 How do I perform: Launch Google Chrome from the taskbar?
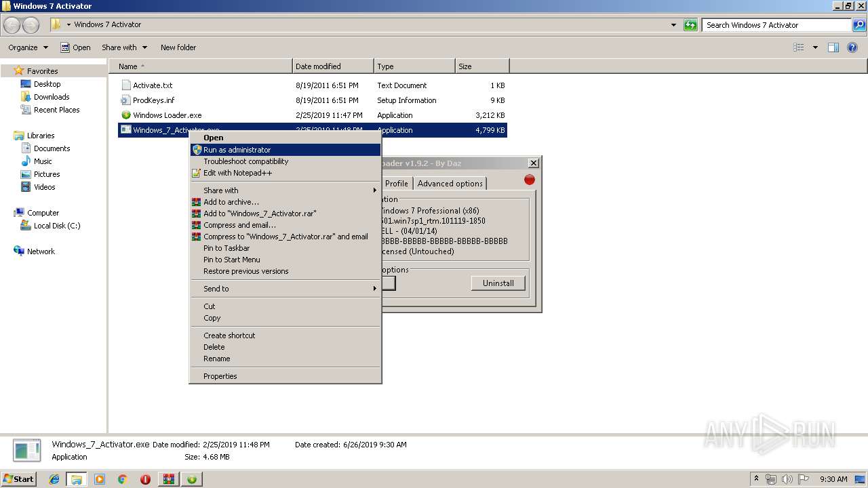point(122,479)
